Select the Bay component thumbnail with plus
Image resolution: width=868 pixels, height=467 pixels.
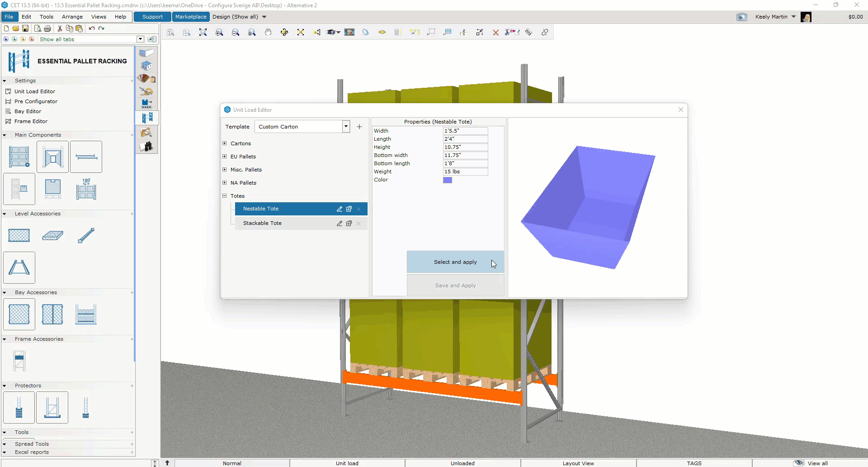click(x=19, y=157)
